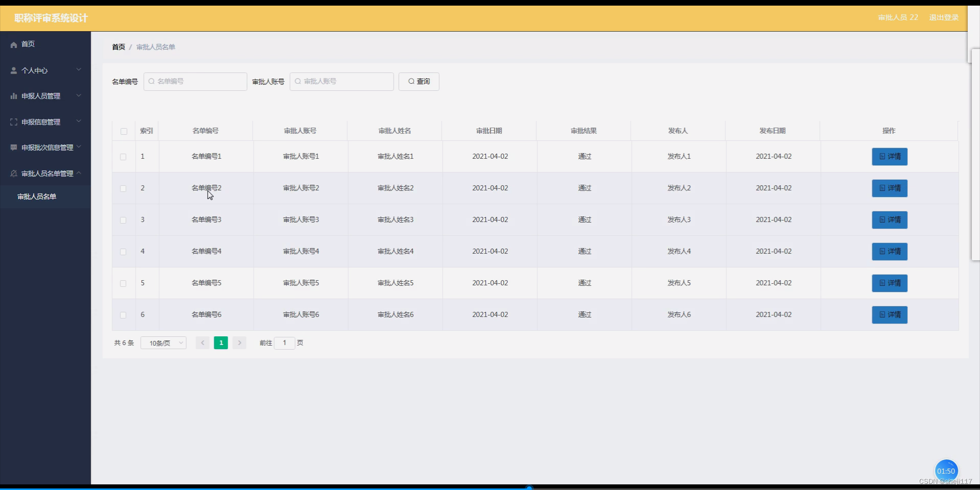Click the page jump number input field
The image size is (980, 490).
click(284, 342)
